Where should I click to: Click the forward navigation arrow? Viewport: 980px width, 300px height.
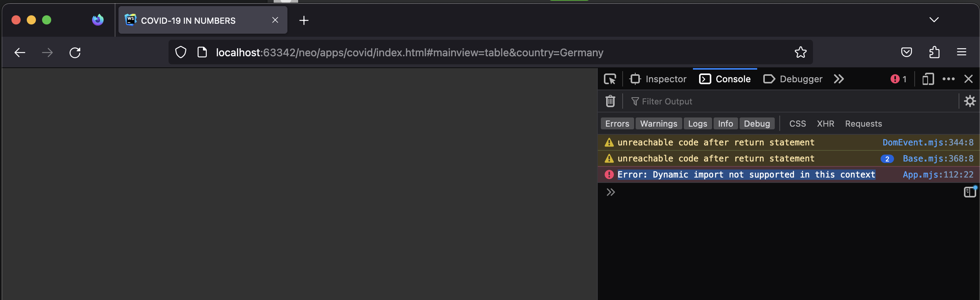tap(47, 52)
